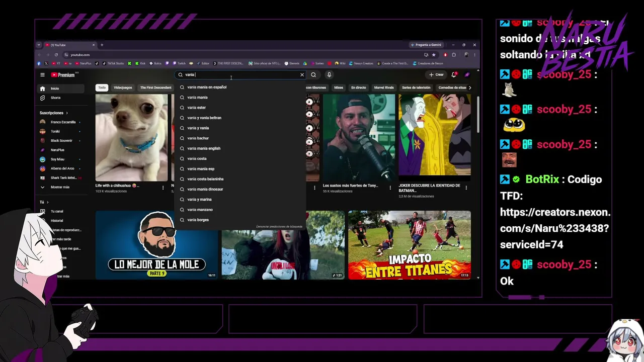This screenshot has width=644, height=362.
Task: Choose suggestion 'vania mania english'
Action: pos(240,148)
